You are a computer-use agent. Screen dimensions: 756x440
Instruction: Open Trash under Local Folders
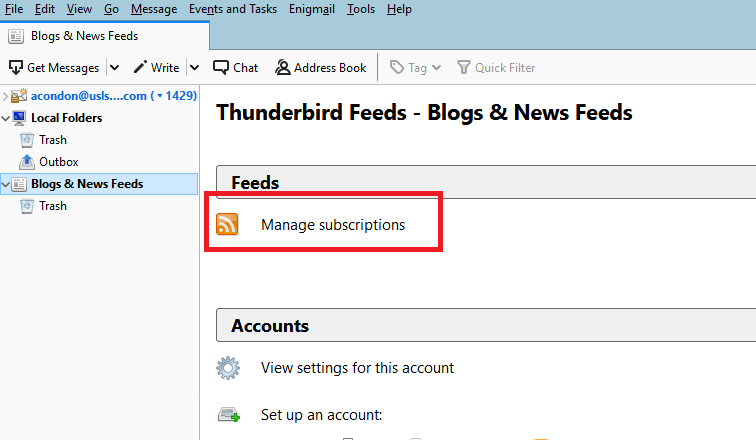pos(53,140)
